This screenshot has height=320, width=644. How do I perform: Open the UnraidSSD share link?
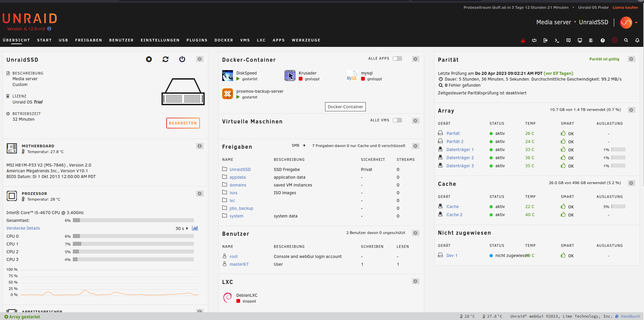point(240,170)
